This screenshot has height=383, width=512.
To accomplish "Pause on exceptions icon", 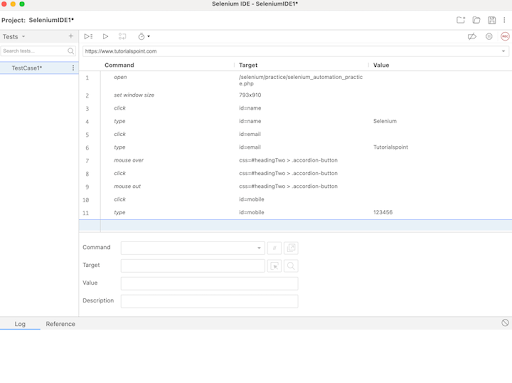I will point(489,36).
